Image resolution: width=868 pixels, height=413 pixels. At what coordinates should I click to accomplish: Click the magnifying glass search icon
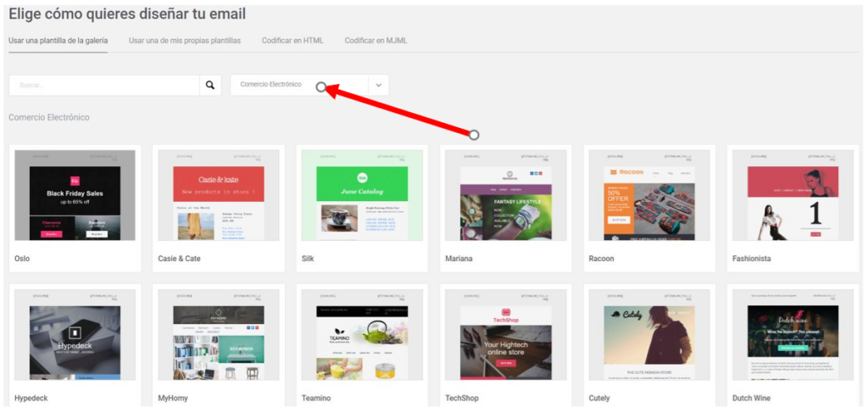[210, 86]
